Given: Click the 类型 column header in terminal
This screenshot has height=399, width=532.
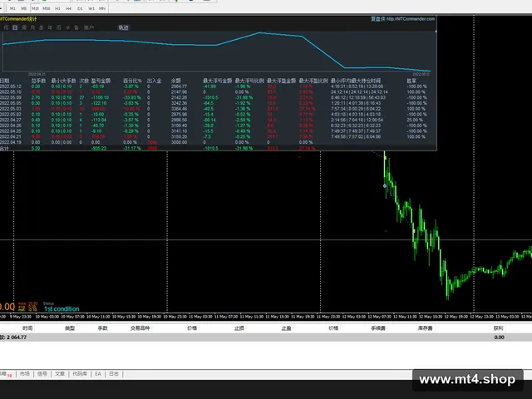Looking at the screenshot, I should coord(70,328).
